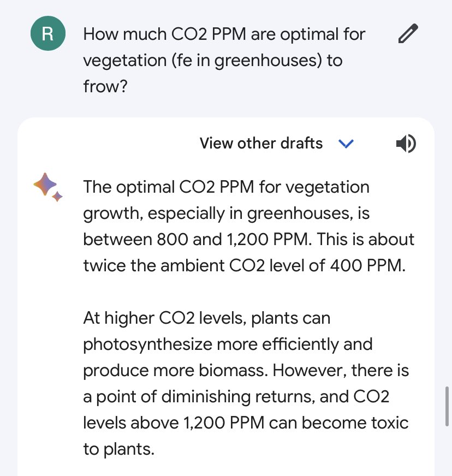Click the word "biomass" in the response
Image resolution: width=452 pixels, height=476 pixels.
[233, 371]
